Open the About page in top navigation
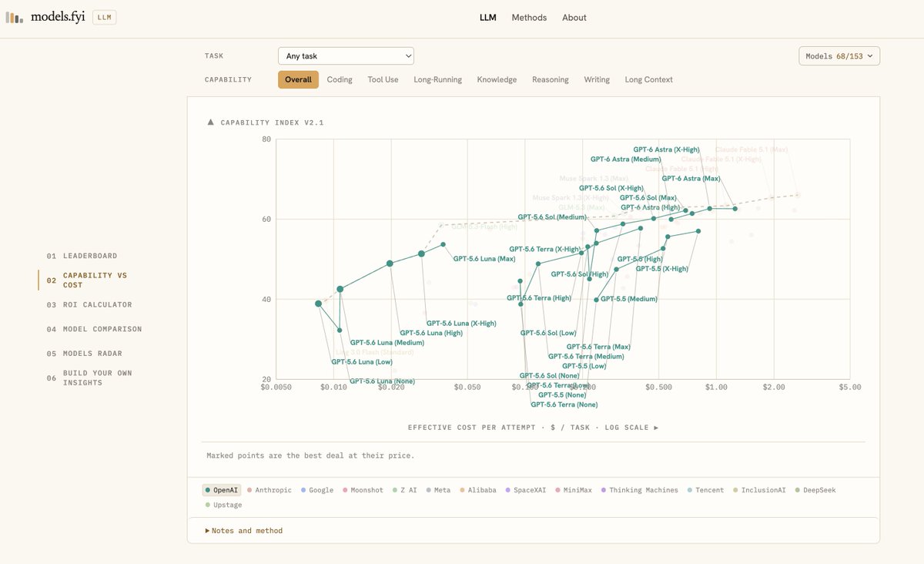The image size is (924, 564). pyautogui.click(x=574, y=18)
